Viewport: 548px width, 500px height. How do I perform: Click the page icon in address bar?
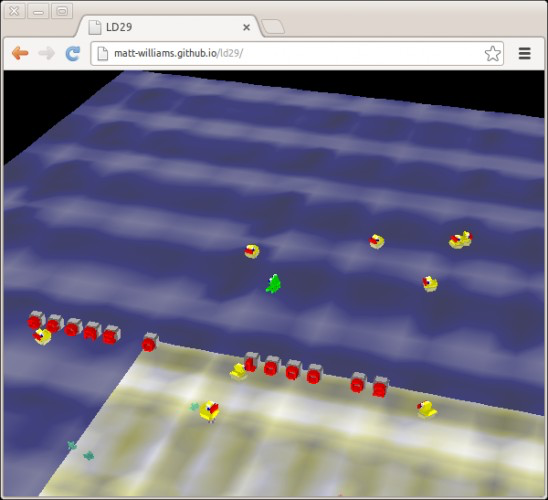102,53
